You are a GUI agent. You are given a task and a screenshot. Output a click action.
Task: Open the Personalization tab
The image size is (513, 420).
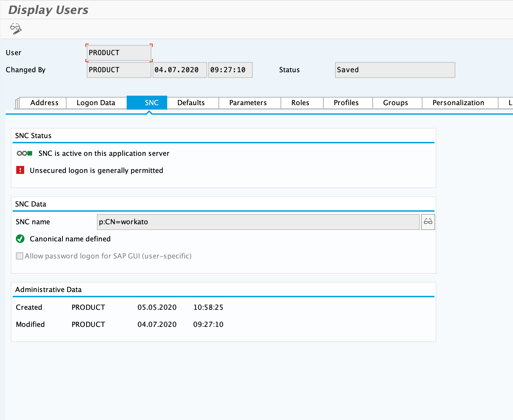point(458,103)
